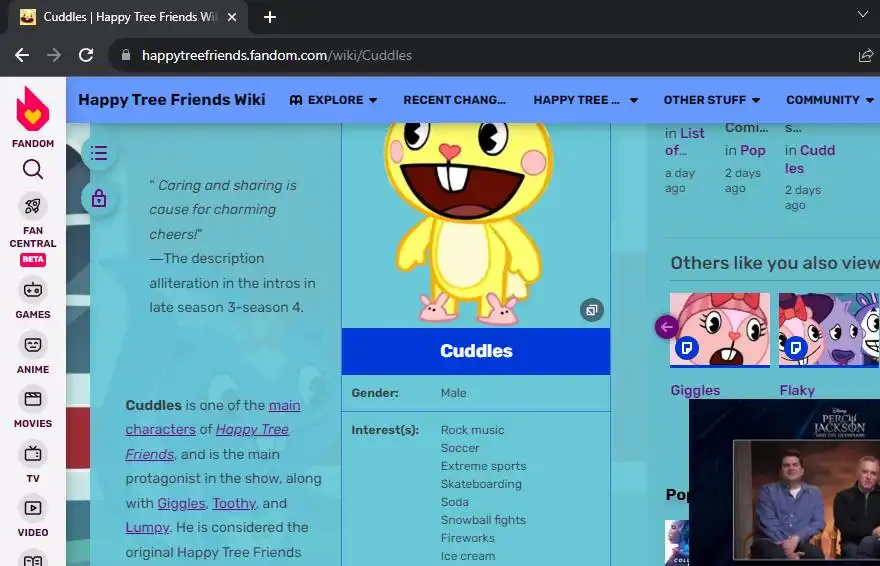Open the Lumpy article link
Viewport: 880px width, 566px height.
147,528
